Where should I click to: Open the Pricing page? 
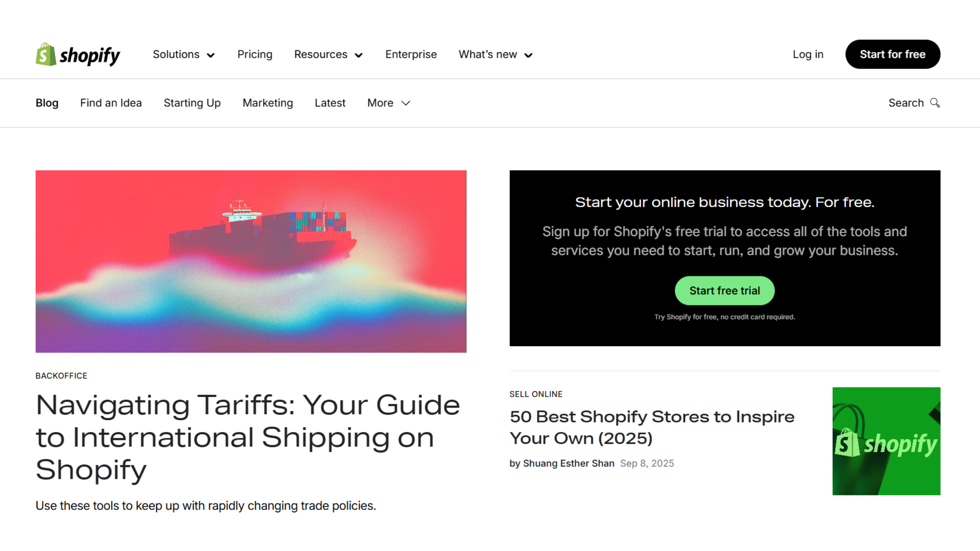coord(255,54)
